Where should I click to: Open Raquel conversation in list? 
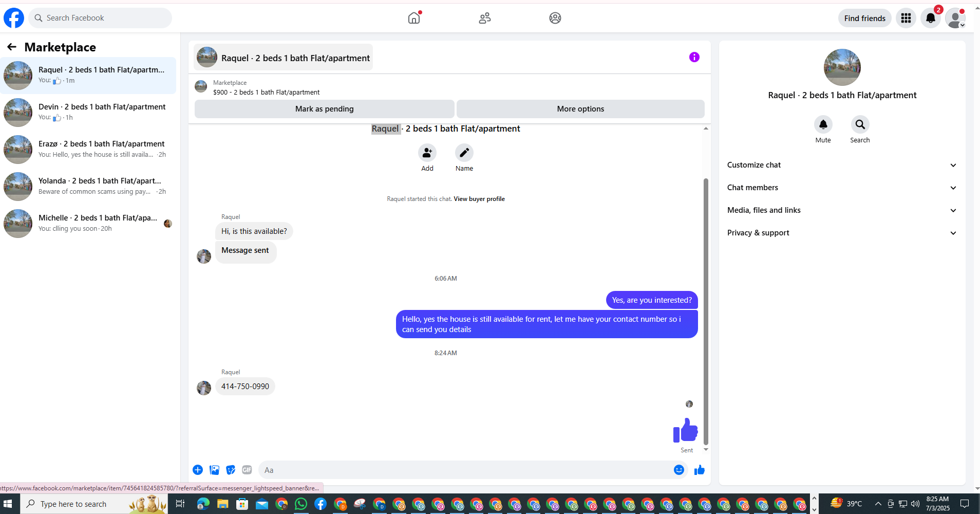pos(88,76)
